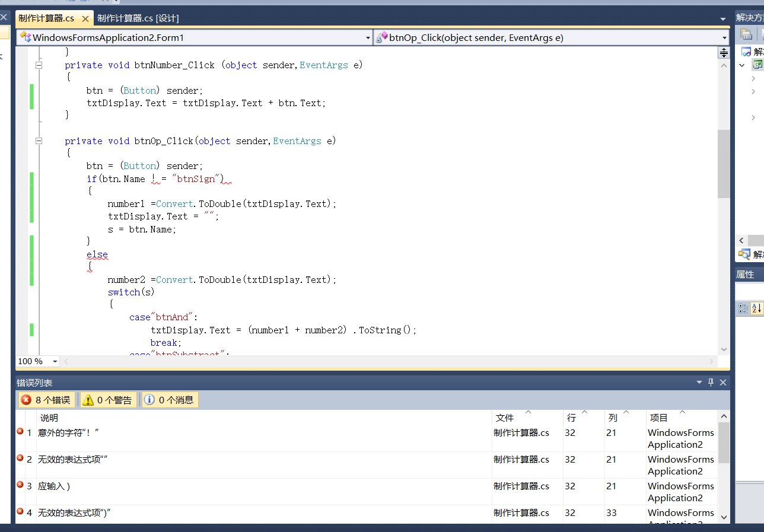
Task: Sort the error list by the 文件 column
Action: (x=527, y=418)
